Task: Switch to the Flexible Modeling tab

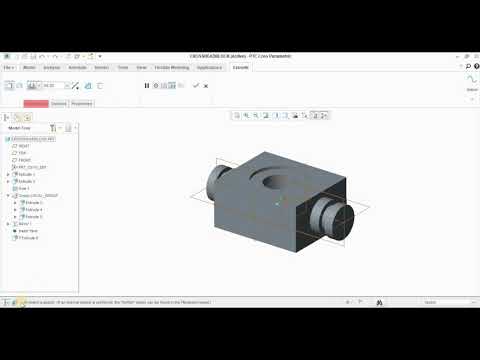Action: coord(172,68)
